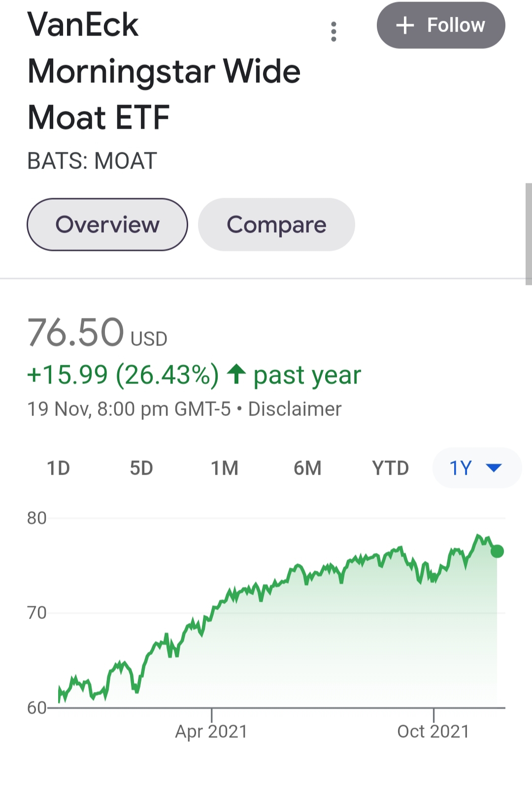Follow the VanEck Morningstar Wide Moat ETF
Image resolution: width=532 pixels, height=792 pixels.
(441, 25)
